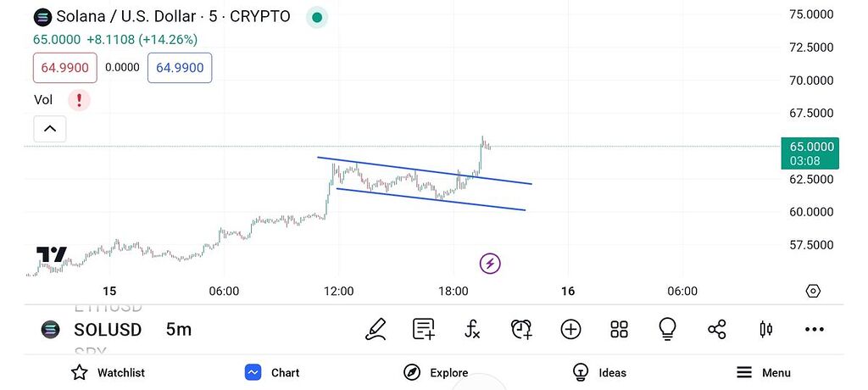Image resolution: width=868 pixels, height=390 pixels.
Task: Tap the plus circle compare icon
Action: [570, 329]
